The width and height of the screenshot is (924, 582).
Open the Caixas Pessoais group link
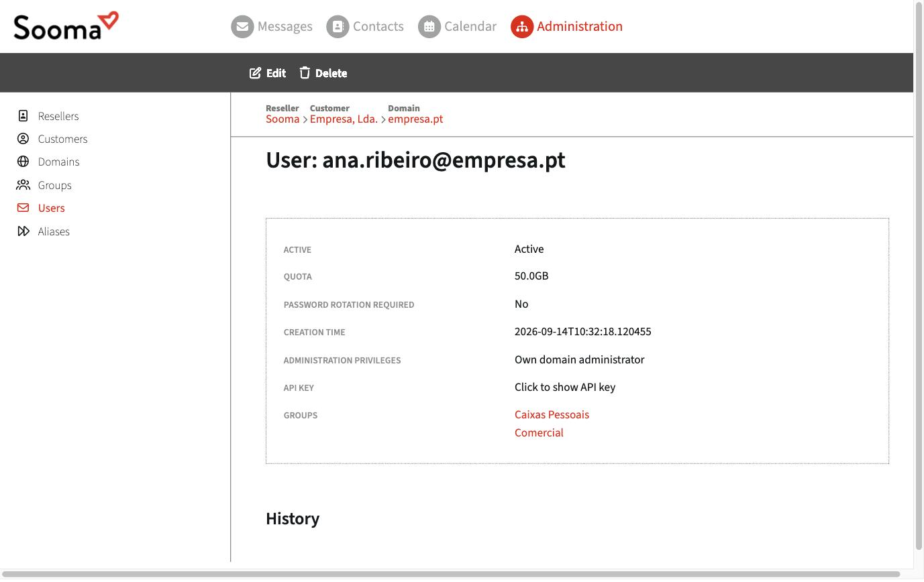[x=552, y=414]
